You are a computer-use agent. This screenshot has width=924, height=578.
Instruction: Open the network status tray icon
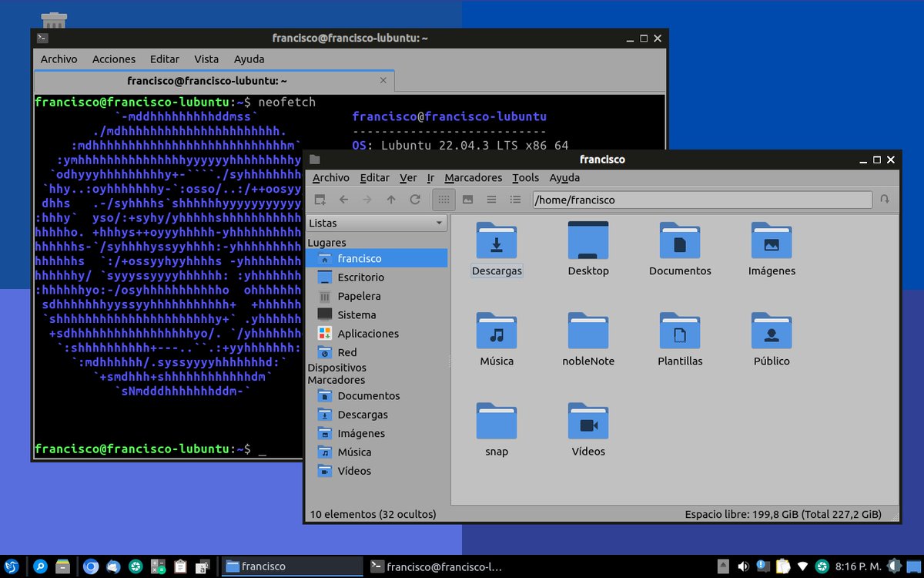[802, 566]
